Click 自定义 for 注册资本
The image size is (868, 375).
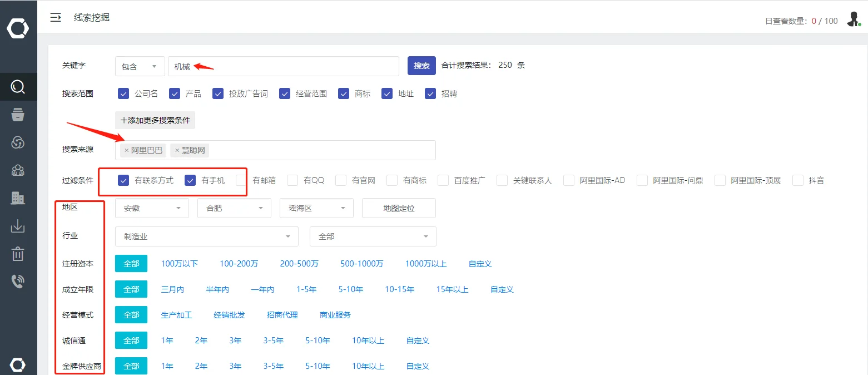(x=480, y=264)
